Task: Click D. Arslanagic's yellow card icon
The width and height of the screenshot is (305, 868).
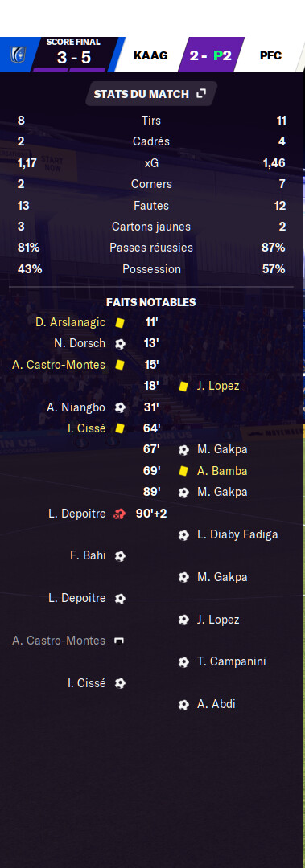Action: point(120,323)
